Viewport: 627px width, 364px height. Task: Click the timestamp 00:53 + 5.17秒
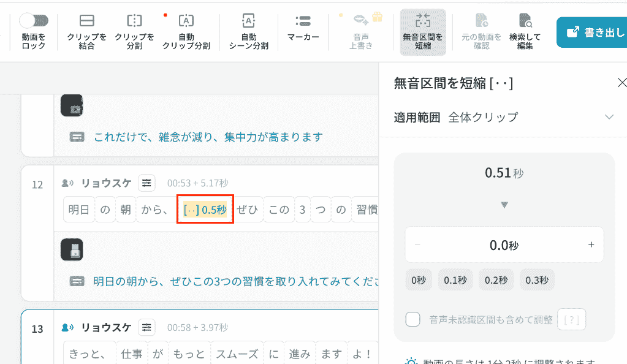[x=197, y=183]
